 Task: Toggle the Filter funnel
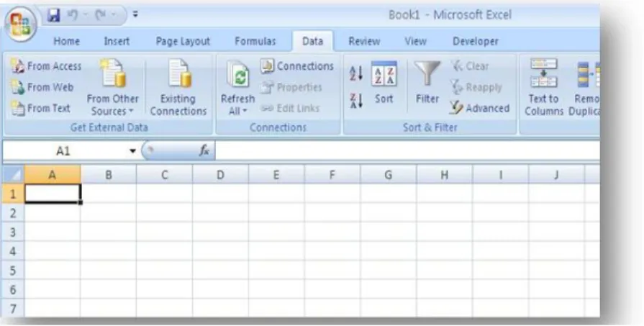(427, 83)
